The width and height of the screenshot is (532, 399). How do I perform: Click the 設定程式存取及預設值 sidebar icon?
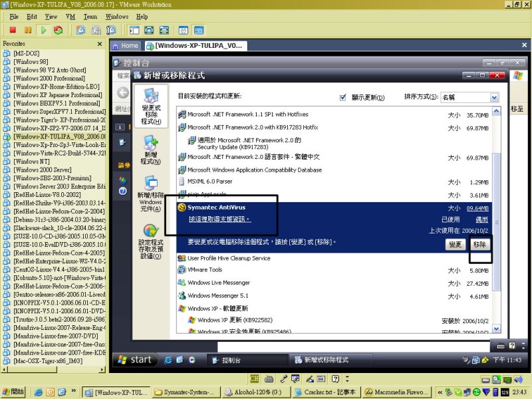[151, 241]
